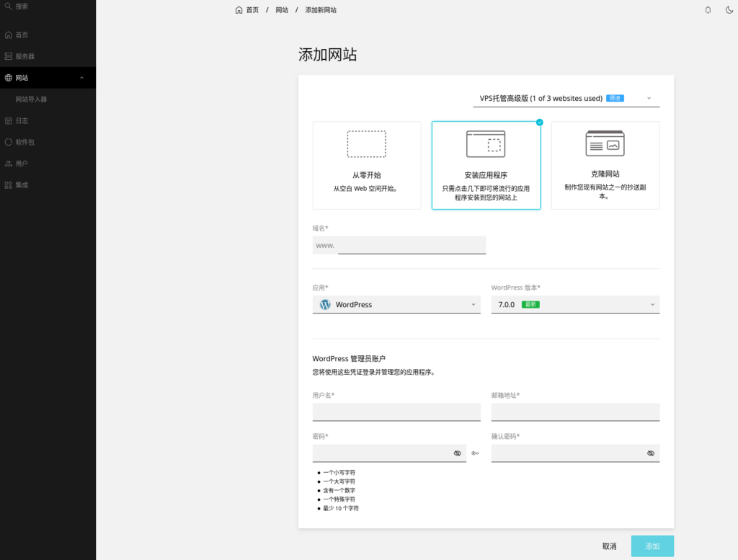The width and height of the screenshot is (738, 560).
Task: Click the 最少 10 个字符 requirement text
Action: pos(341,508)
